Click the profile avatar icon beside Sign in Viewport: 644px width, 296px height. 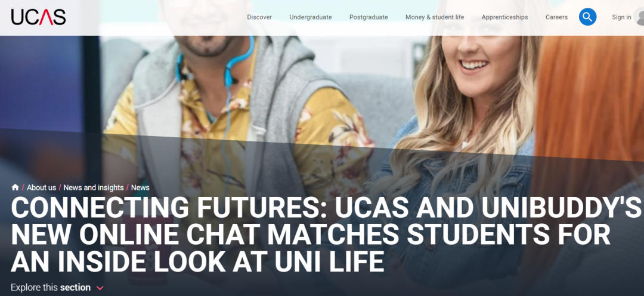639,17
